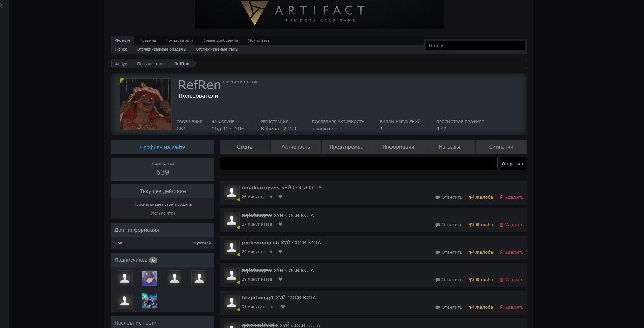Viewport: 644px width, 328px height.
Task: Open Правила in the navigation menu
Action: coord(148,40)
